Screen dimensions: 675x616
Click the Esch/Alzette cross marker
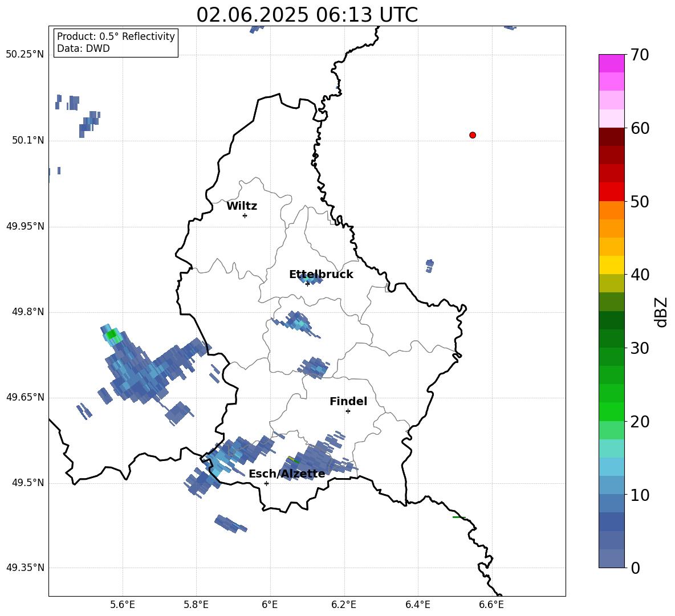point(266,483)
